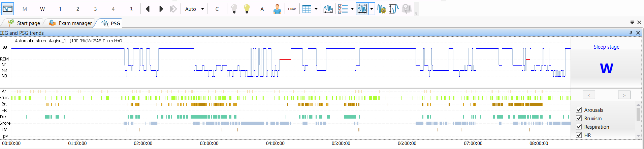Click the lights-off gray bulb icon

pos(234,9)
